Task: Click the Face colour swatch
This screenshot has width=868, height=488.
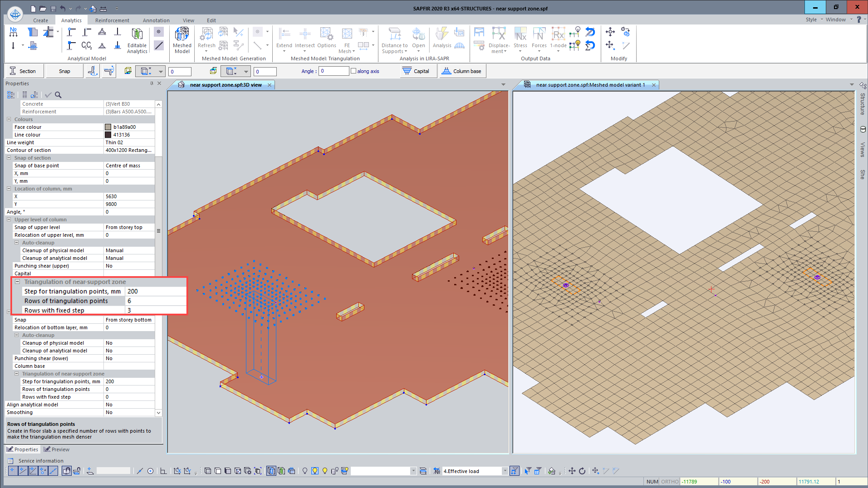Action: [x=108, y=127]
